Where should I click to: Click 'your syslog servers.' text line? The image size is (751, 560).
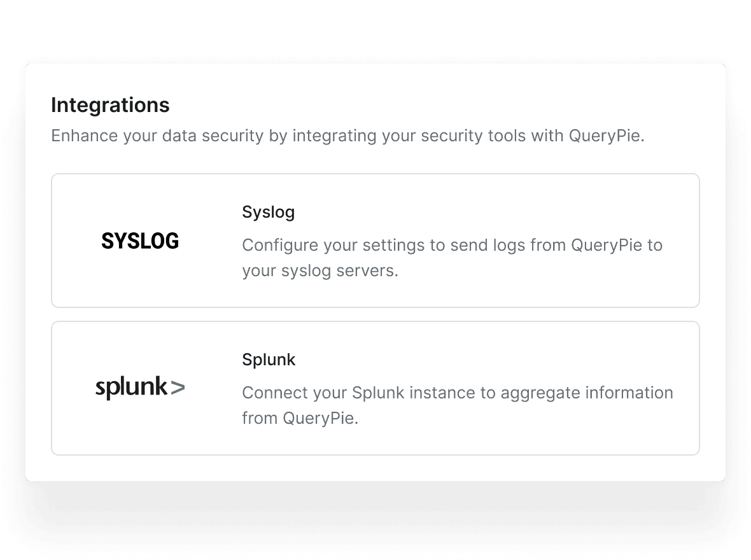[319, 270]
